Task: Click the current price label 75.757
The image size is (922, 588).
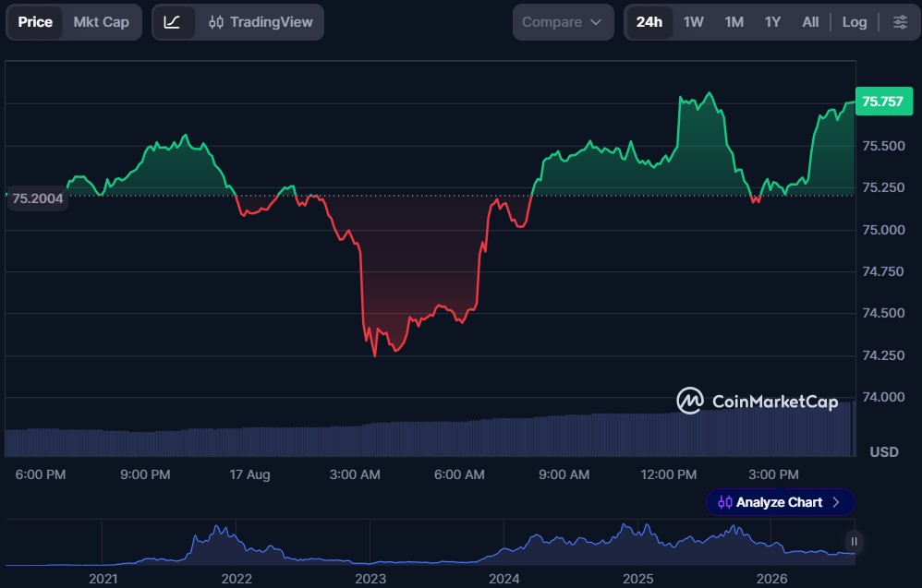Action: [884, 102]
